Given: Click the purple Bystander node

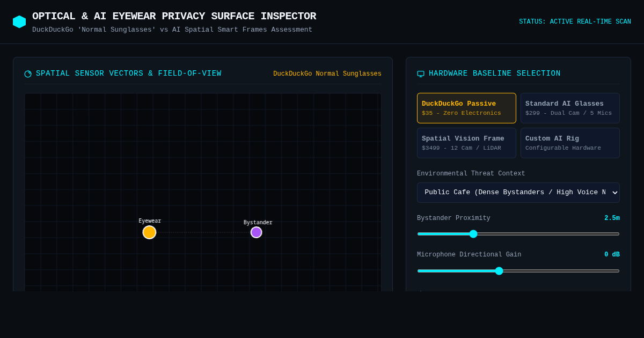Looking at the screenshot, I should tap(257, 232).
